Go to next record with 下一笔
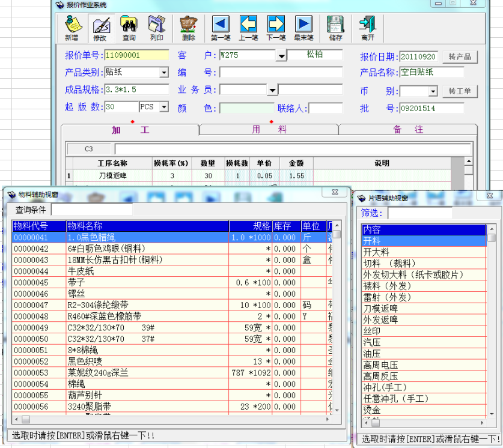This screenshot has height=448, width=503. [x=276, y=28]
